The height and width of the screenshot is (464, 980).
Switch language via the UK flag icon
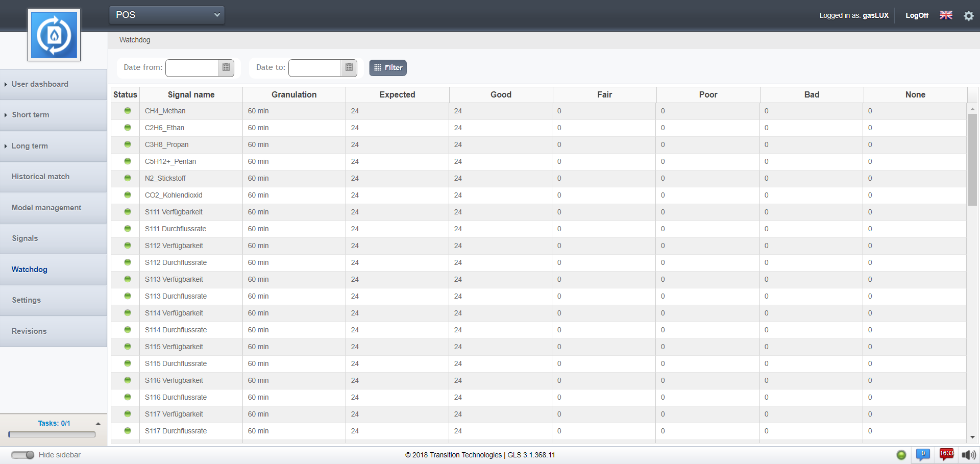coord(946,15)
